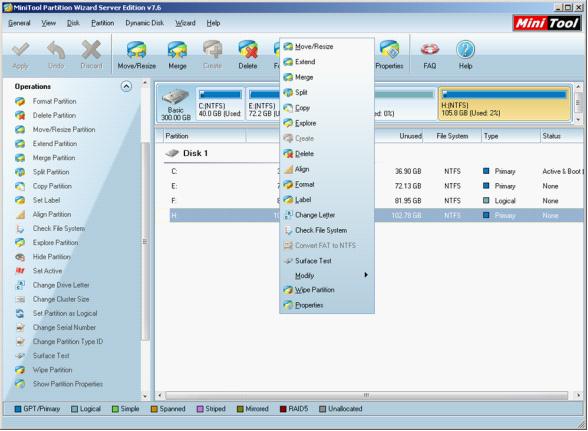Open the Help question mark icon
Screen dimensions: 588x431
coord(465,50)
